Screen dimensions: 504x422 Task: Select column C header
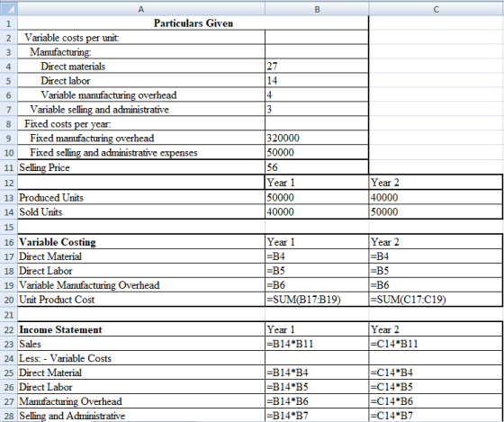click(x=436, y=9)
